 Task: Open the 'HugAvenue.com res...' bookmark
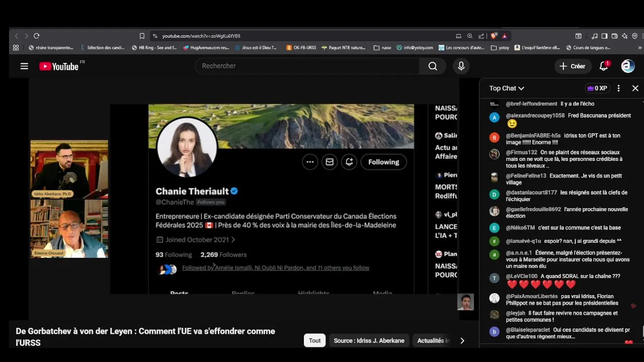tap(206, 48)
